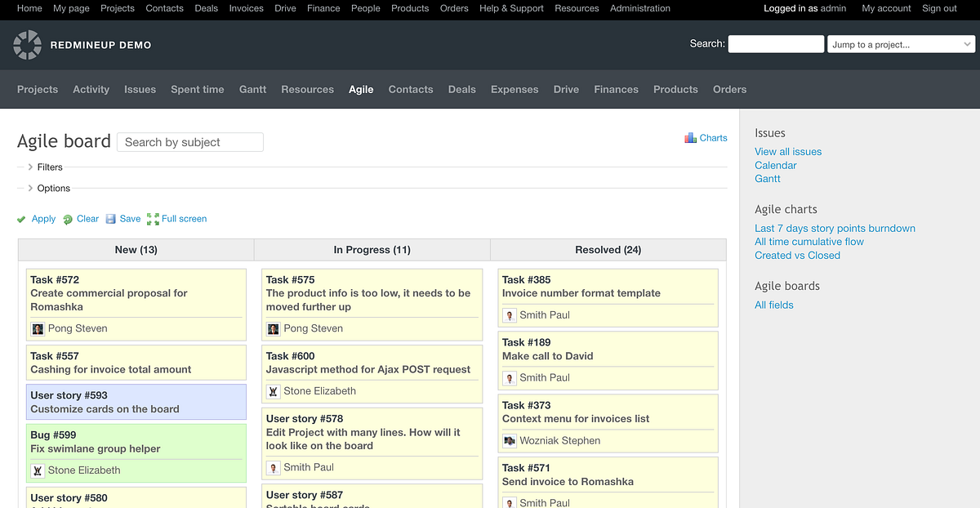
Task: Click Stone Elizabeth's avatar on Bug #599
Action: pos(37,470)
